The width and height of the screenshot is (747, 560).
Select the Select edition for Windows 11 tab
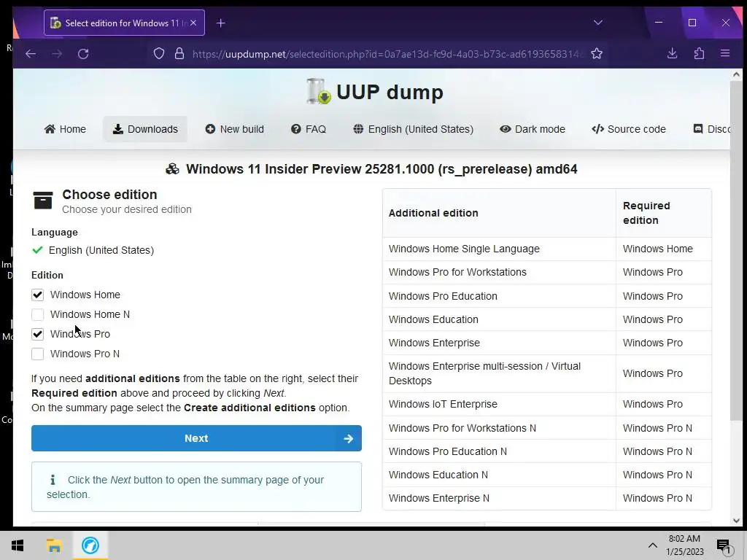(124, 23)
